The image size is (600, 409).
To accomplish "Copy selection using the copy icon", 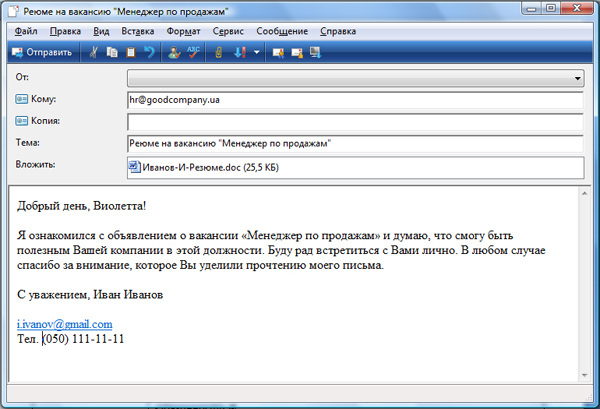I will click(x=112, y=52).
